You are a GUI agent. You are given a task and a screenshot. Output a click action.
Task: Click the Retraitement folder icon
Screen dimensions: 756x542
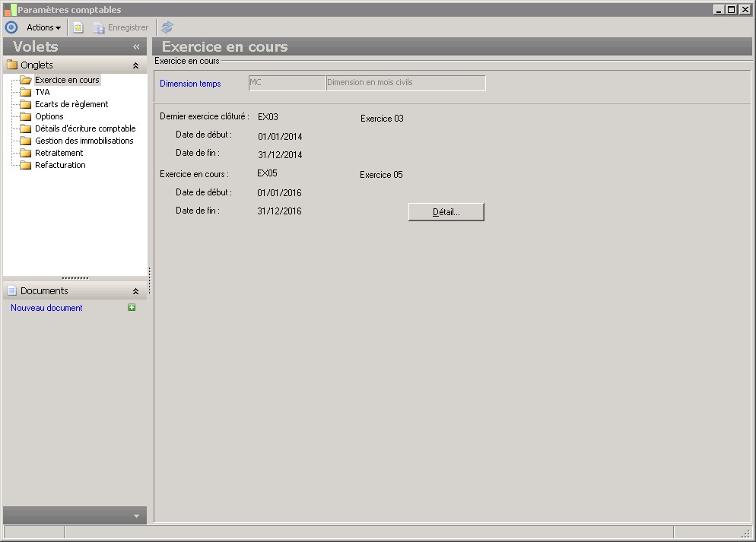coord(26,153)
